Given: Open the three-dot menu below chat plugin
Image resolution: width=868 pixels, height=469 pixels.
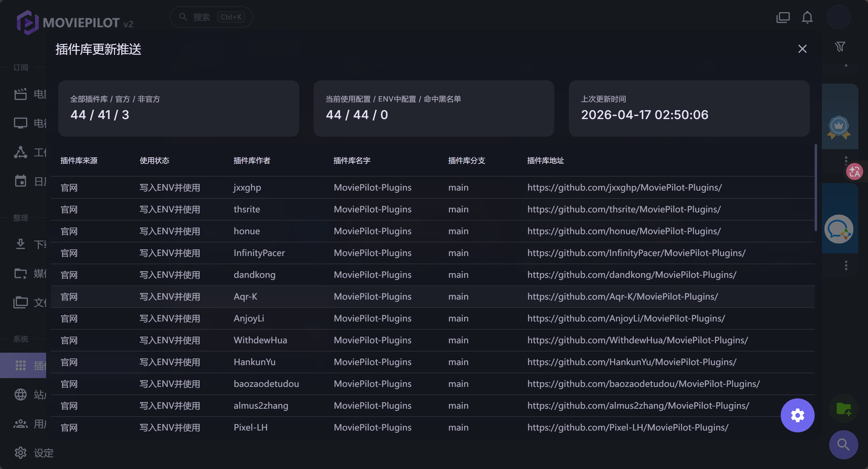Looking at the screenshot, I should [846, 265].
